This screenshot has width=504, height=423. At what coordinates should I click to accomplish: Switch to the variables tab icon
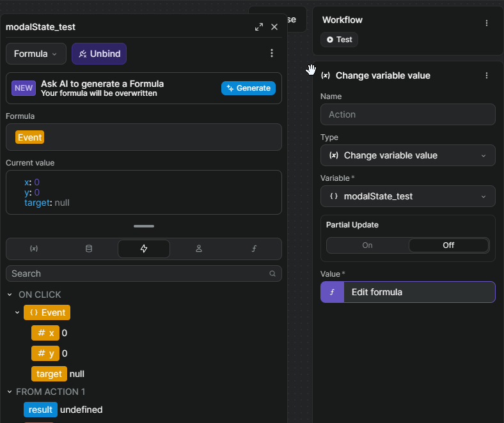pyautogui.click(x=34, y=249)
